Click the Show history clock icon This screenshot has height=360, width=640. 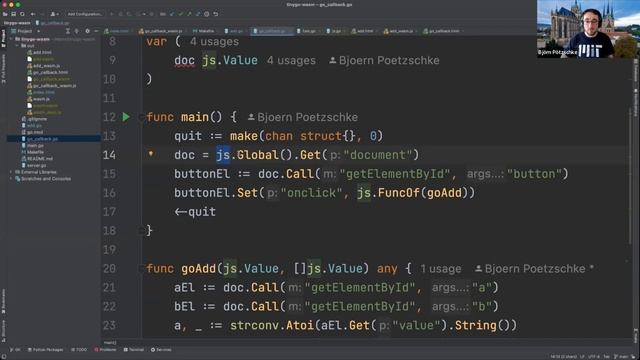click(x=207, y=14)
